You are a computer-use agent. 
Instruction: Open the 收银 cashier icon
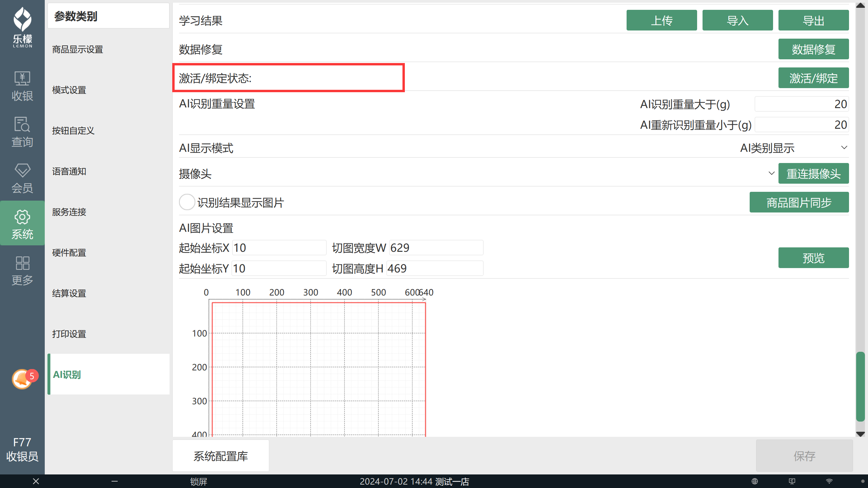tap(22, 86)
